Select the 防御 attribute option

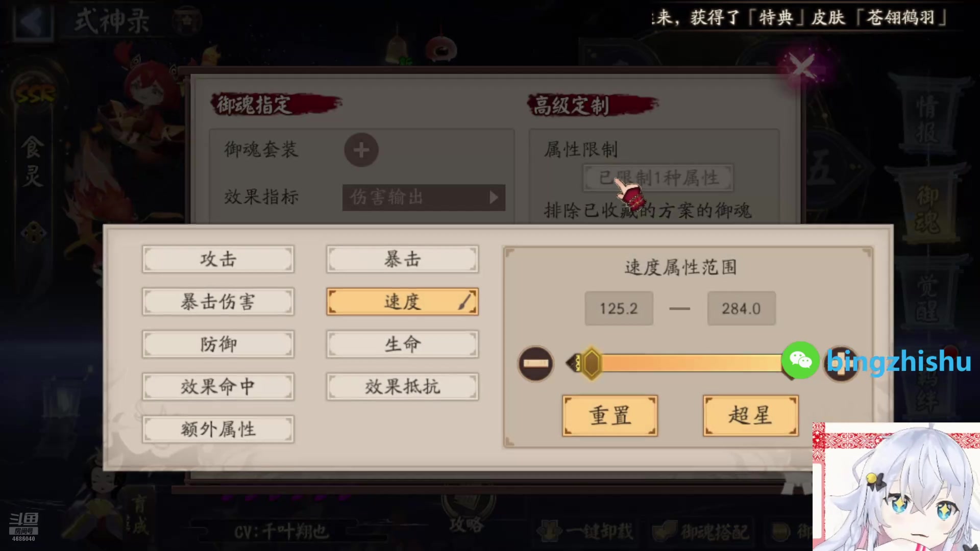[218, 344]
